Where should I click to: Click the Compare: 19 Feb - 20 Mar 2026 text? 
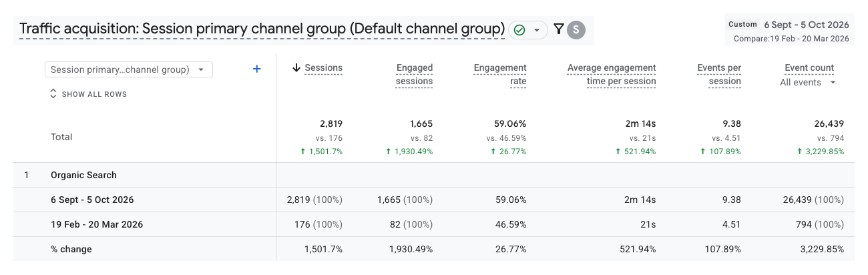[x=791, y=39]
